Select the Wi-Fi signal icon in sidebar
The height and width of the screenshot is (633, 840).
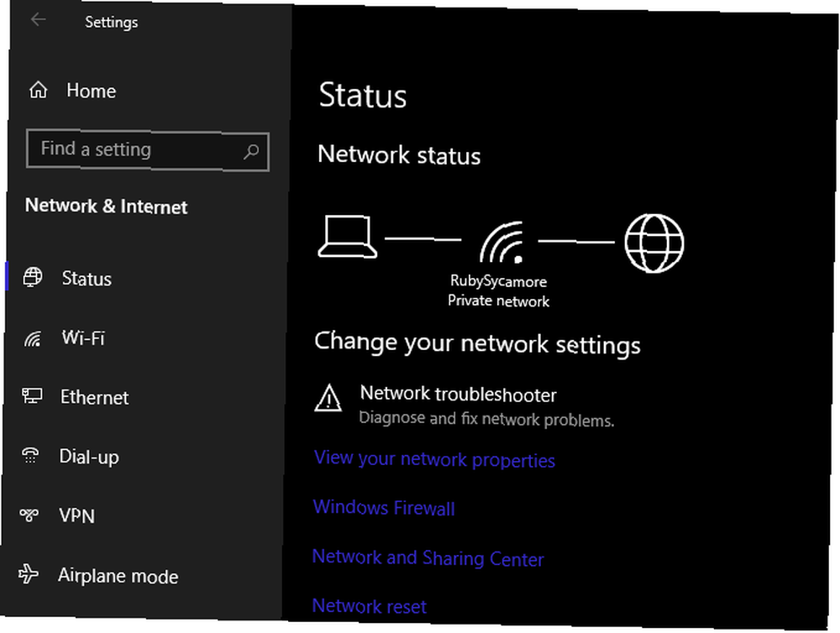32,338
